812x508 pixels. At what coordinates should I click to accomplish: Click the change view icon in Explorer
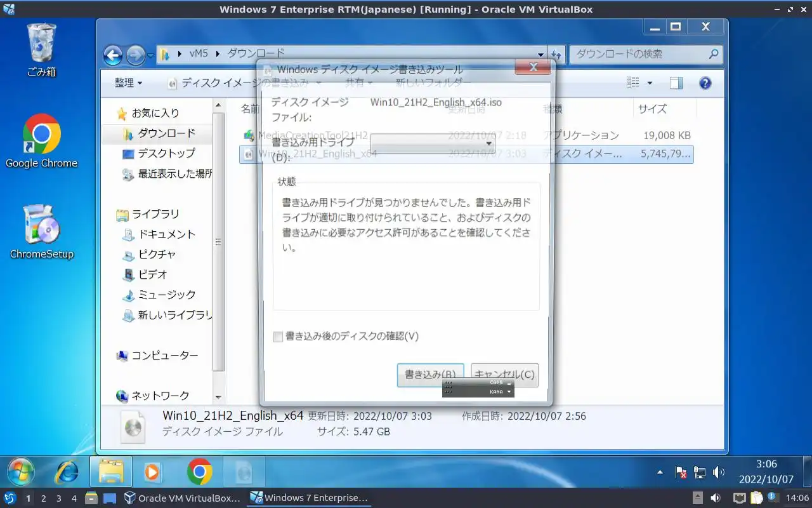coord(633,83)
